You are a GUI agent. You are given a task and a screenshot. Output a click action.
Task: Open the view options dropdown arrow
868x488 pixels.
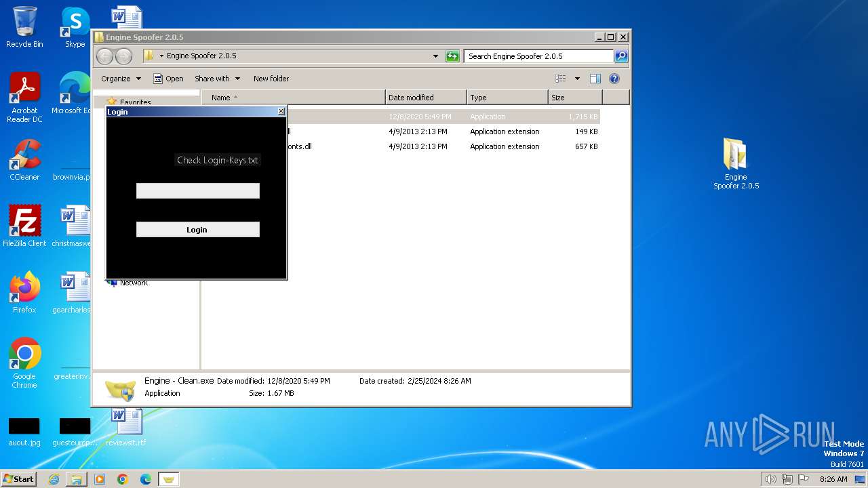(577, 79)
